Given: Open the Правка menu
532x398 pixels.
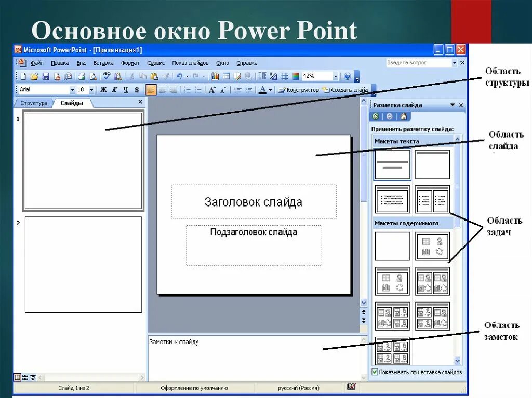Looking at the screenshot, I should coord(60,63).
